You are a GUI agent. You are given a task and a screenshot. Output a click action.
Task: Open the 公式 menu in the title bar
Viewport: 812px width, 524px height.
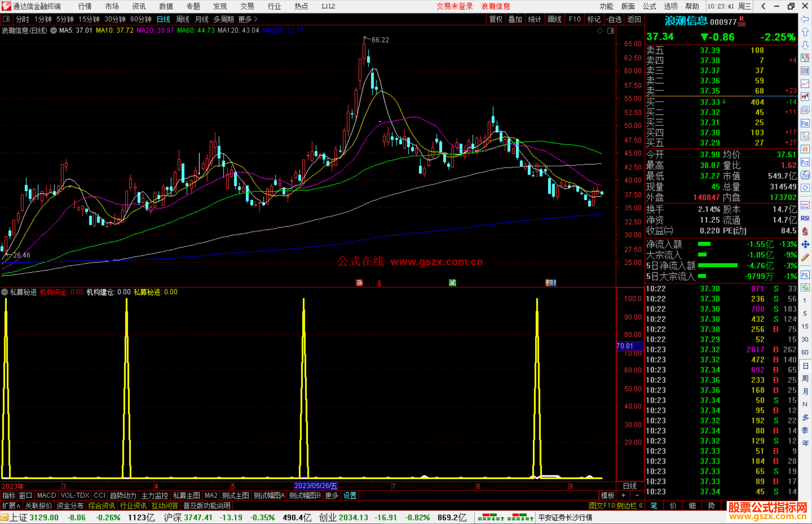coord(649,6)
